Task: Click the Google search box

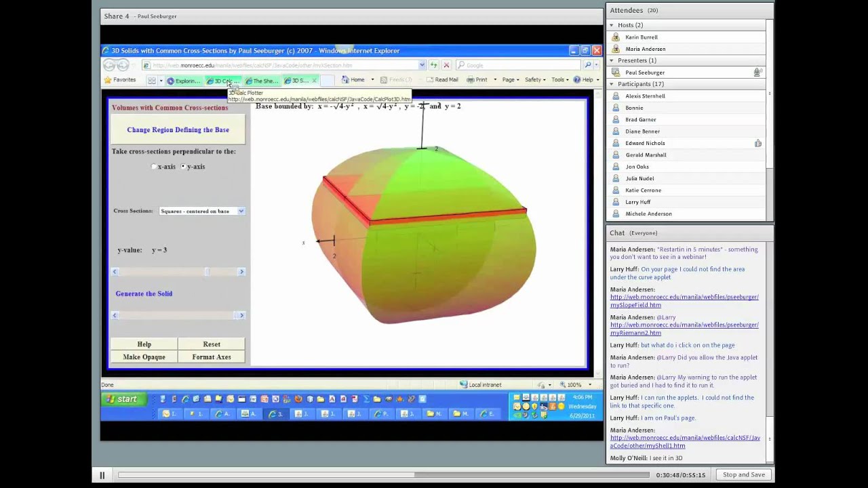Action: 519,65
